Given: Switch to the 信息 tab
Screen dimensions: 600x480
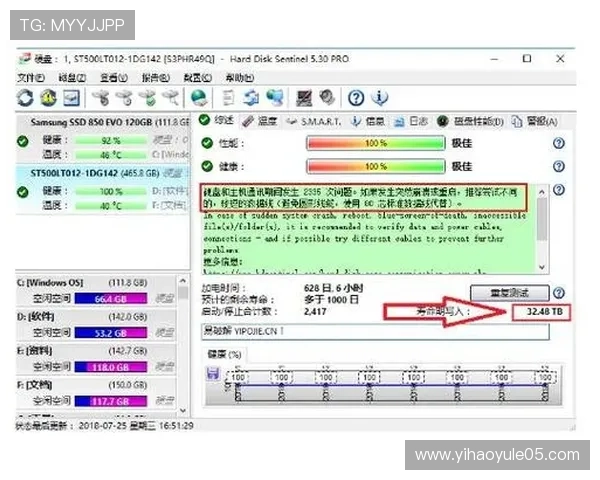Looking at the screenshot, I should [368, 121].
